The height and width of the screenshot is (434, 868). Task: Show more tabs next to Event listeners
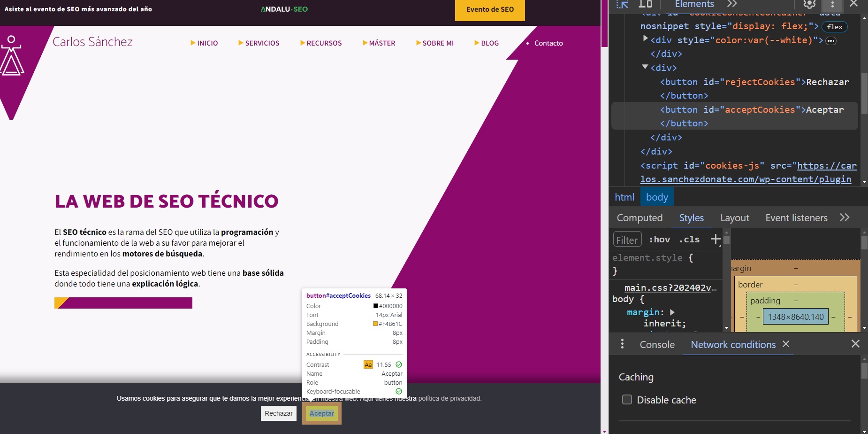845,217
